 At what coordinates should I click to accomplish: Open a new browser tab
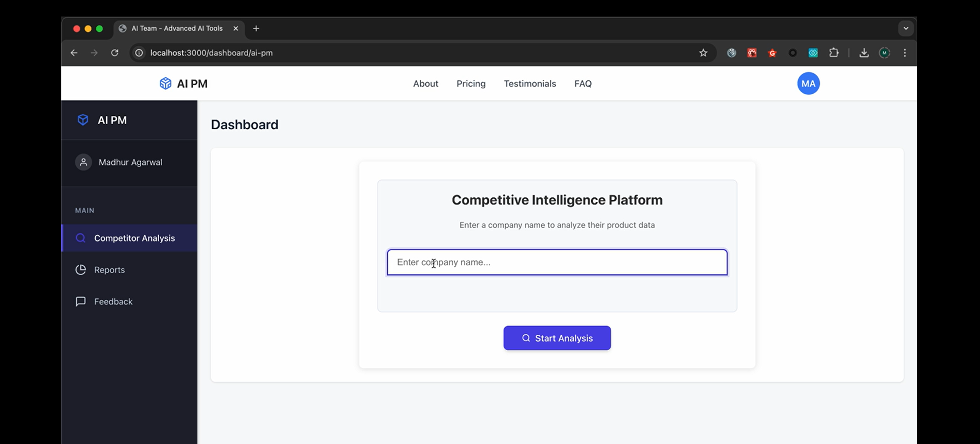click(256, 28)
